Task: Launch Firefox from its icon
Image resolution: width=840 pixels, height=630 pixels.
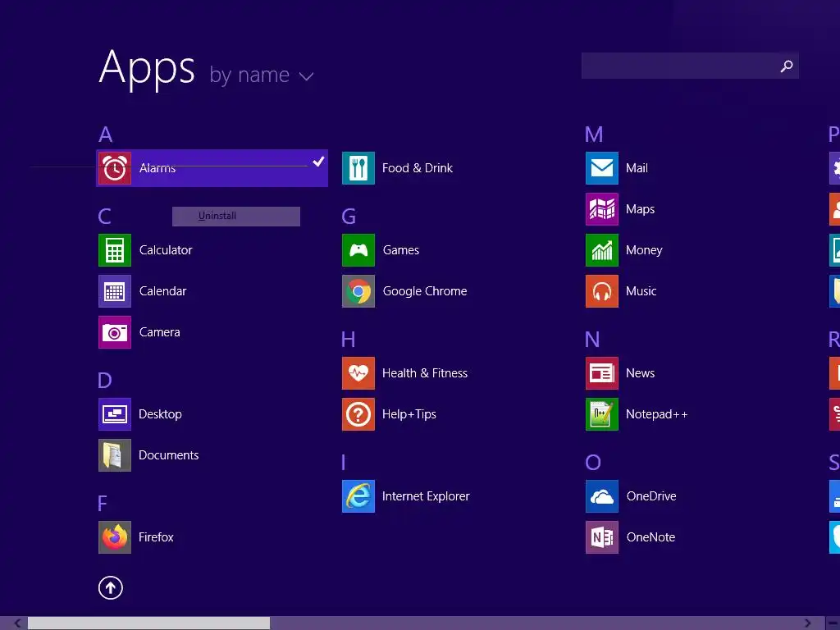Action: coord(115,537)
